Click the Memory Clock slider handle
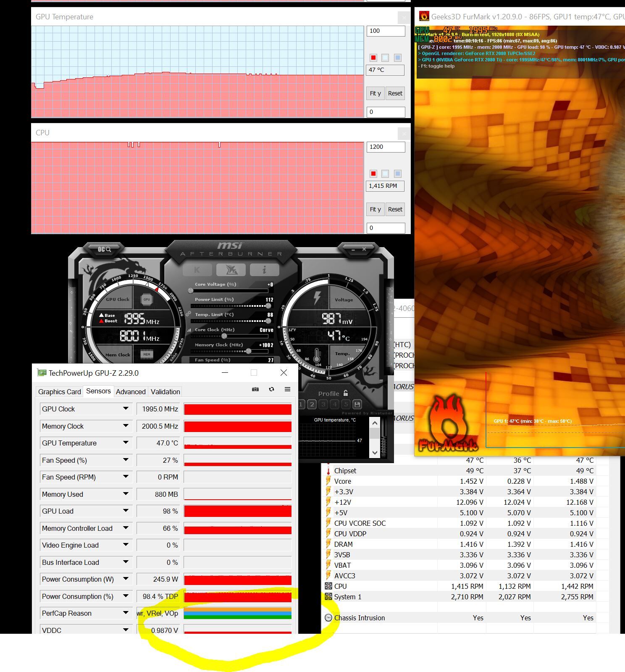This screenshot has width=625, height=672. [249, 351]
